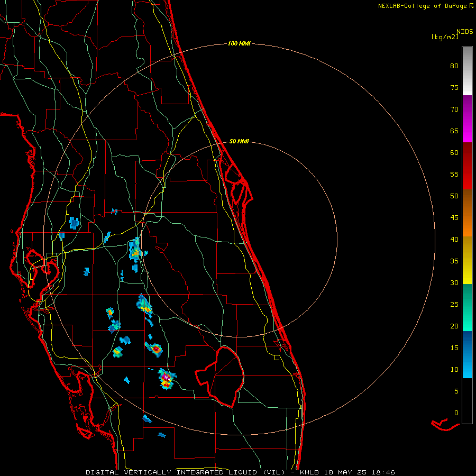
Task: Click the 100 NMI range ring label
Action: point(239,43)
